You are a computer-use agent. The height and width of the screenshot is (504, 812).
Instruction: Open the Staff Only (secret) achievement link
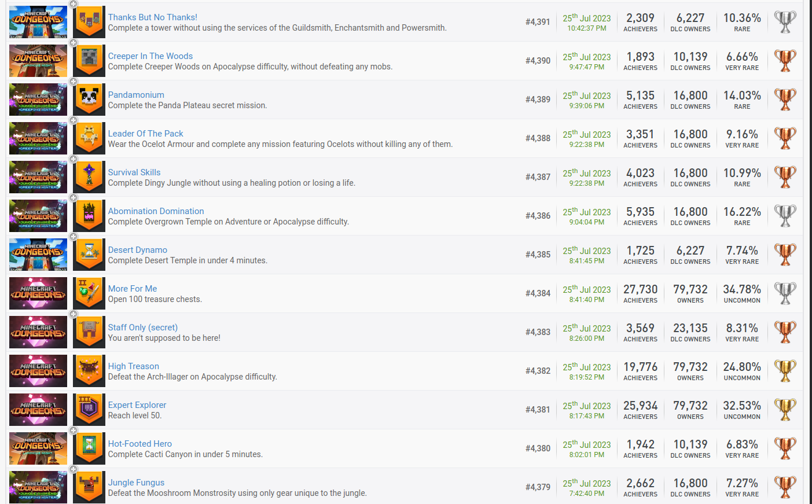point(142,328)
